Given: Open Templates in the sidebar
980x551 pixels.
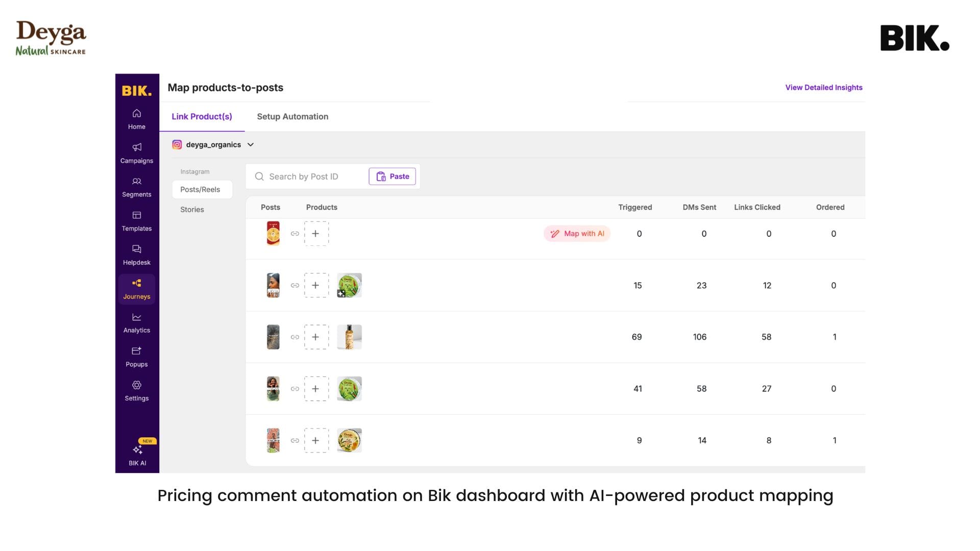Looking at the screenshot, I should pyautogui.click(x=136, y=221).
